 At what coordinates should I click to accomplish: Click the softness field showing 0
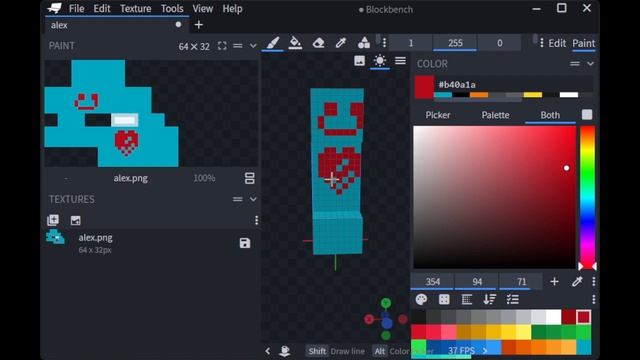[499, 43]
